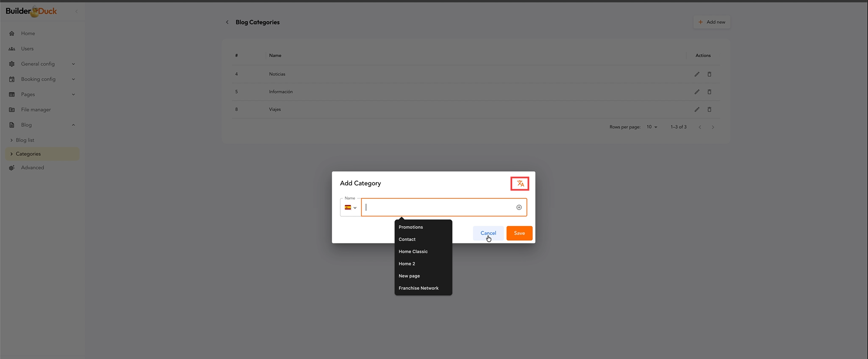
Task: Click the edit pencil for Noticias row
Action: pyautogui.click(x=697, y=74)
